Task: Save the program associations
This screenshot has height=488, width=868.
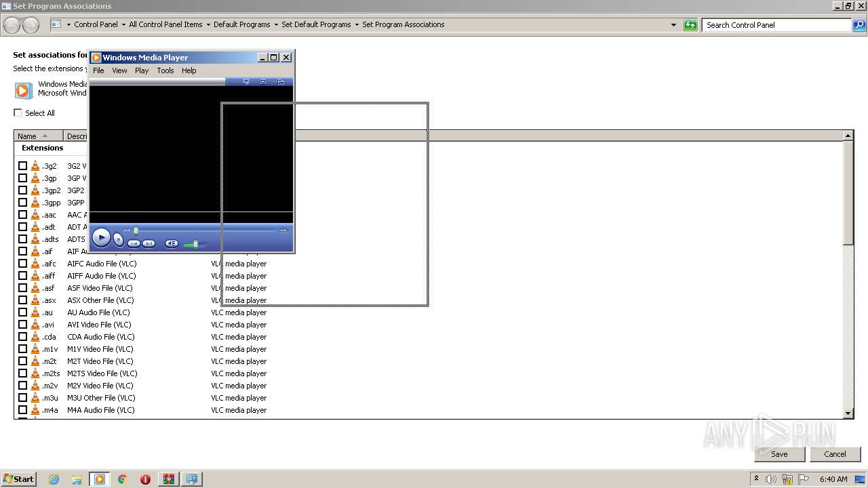Action: click(779, 454)
